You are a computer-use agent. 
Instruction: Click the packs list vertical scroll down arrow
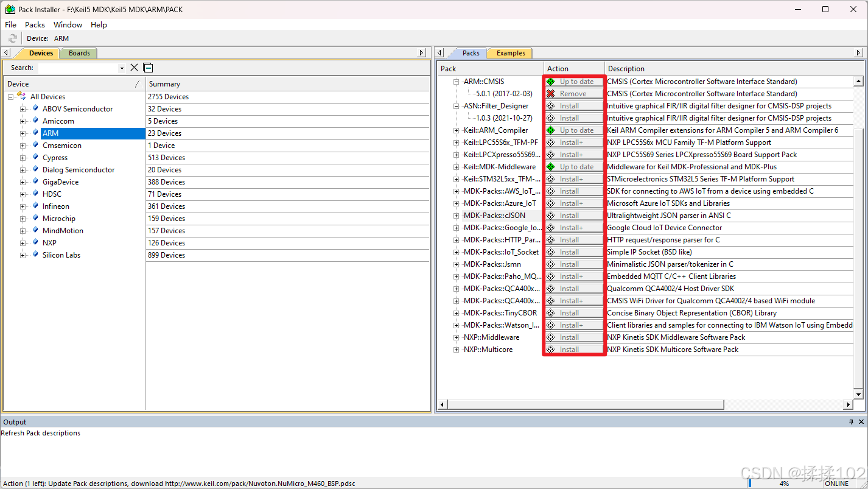pos(859,395)
